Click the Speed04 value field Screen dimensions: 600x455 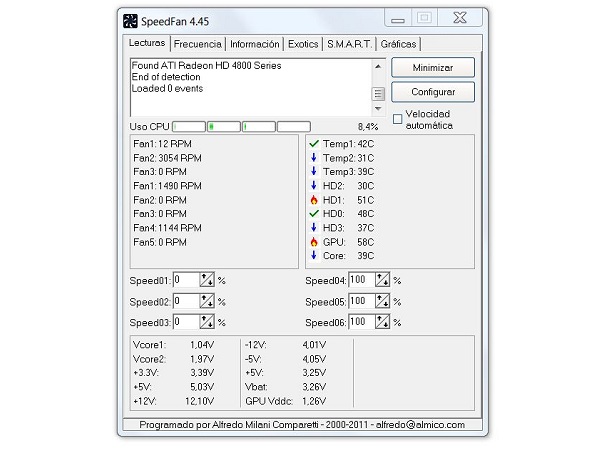(x=362, y=280)
